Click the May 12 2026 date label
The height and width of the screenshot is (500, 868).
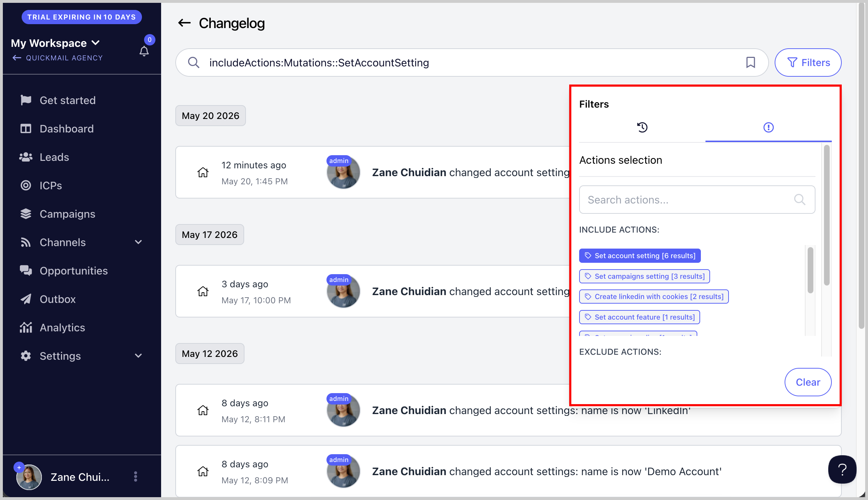(x=210, y=354)
